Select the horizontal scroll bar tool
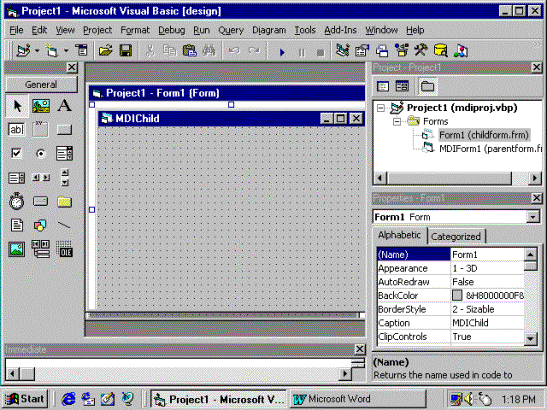 pos(41,177)
